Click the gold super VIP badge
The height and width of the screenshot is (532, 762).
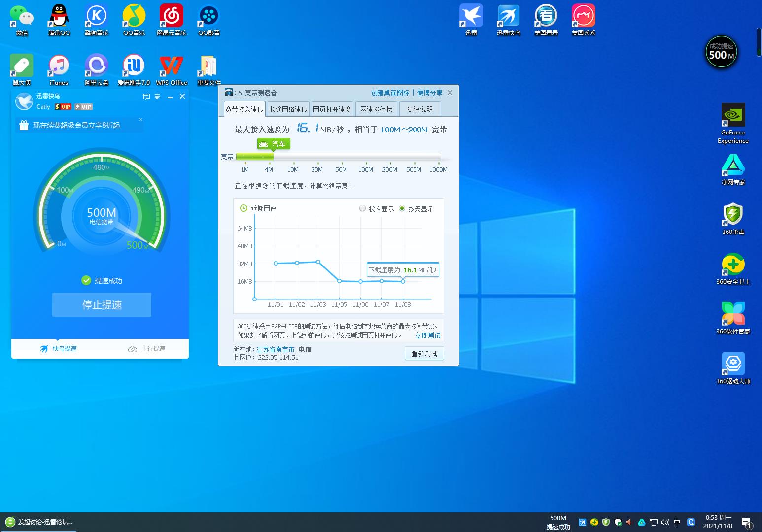(x=63, y=107)
